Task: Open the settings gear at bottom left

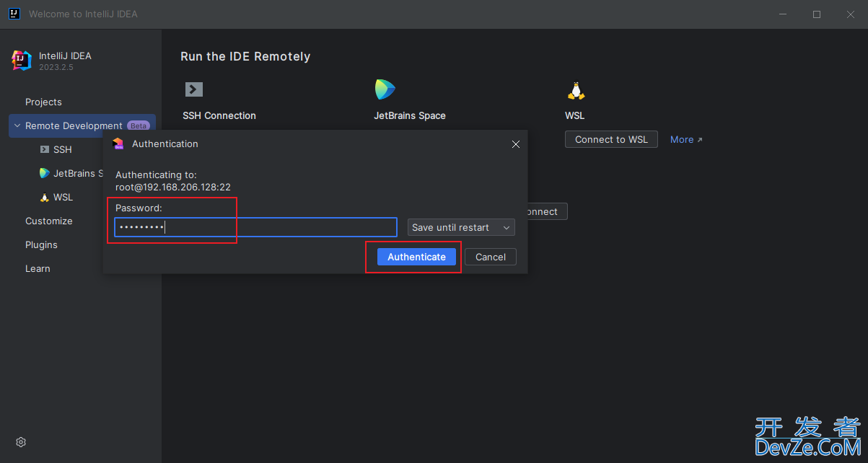Action: click(x=21, y=442)
